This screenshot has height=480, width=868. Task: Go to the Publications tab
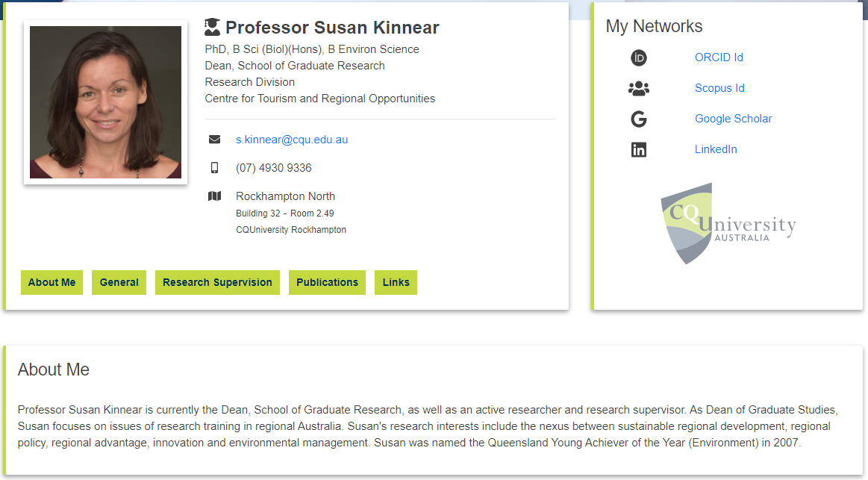327,282
